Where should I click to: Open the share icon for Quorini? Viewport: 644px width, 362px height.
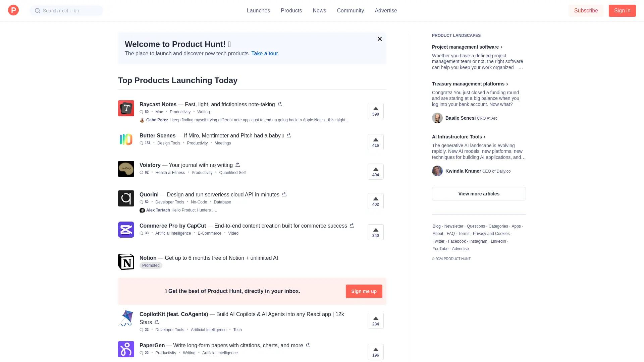click(x=284, y=194)
